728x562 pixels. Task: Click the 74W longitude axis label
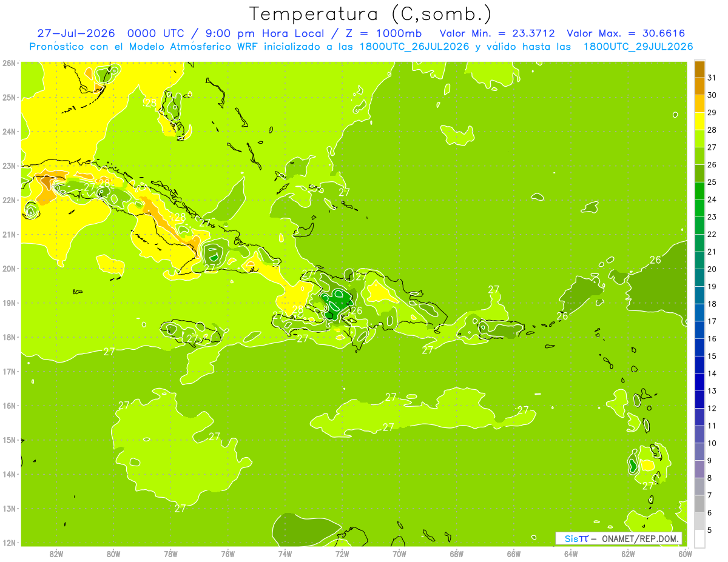(x=285, y=554)
